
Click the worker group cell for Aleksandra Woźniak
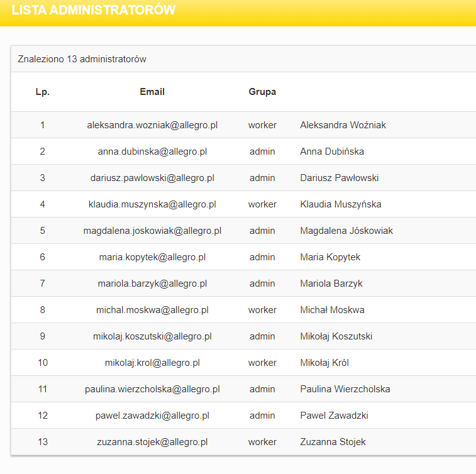262,125
